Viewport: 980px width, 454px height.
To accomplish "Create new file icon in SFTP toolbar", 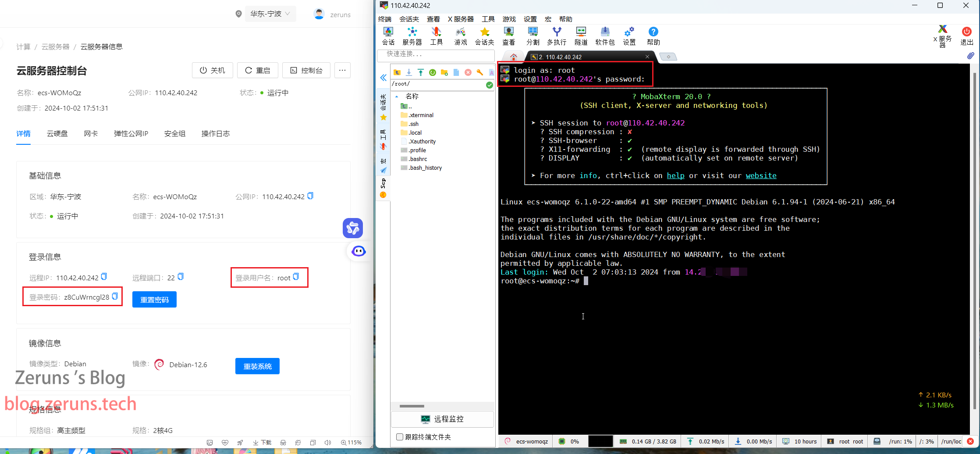I will tap(456, 72).
